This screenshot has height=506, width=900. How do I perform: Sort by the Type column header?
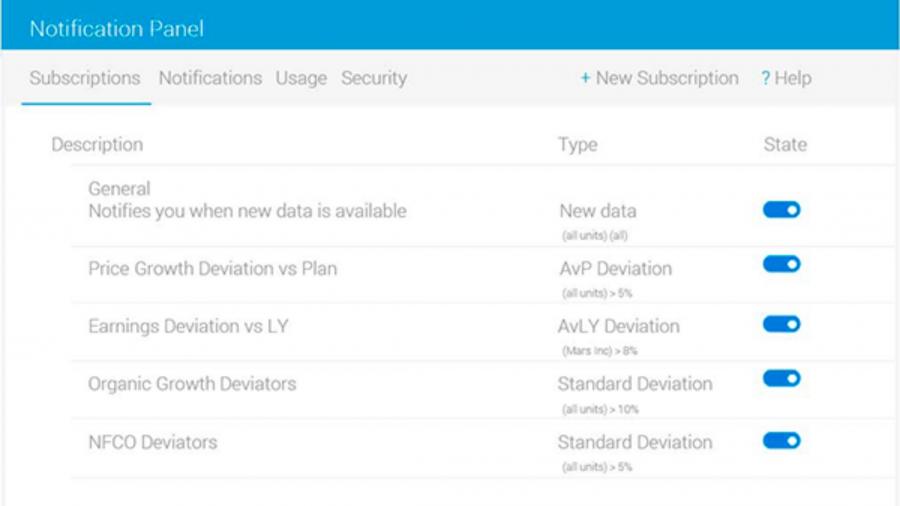coord(577,145)
